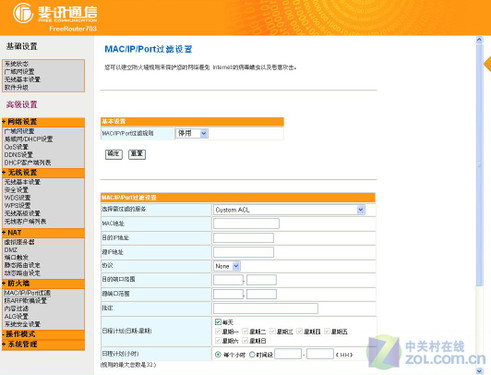491x375 pixels.
Task: Toggle the 星期五 checkbox
Action: coord(327,331)
